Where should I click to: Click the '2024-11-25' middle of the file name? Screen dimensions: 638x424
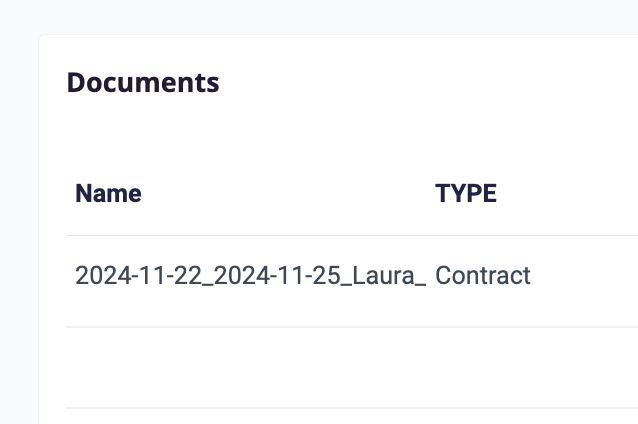point(277,275)
